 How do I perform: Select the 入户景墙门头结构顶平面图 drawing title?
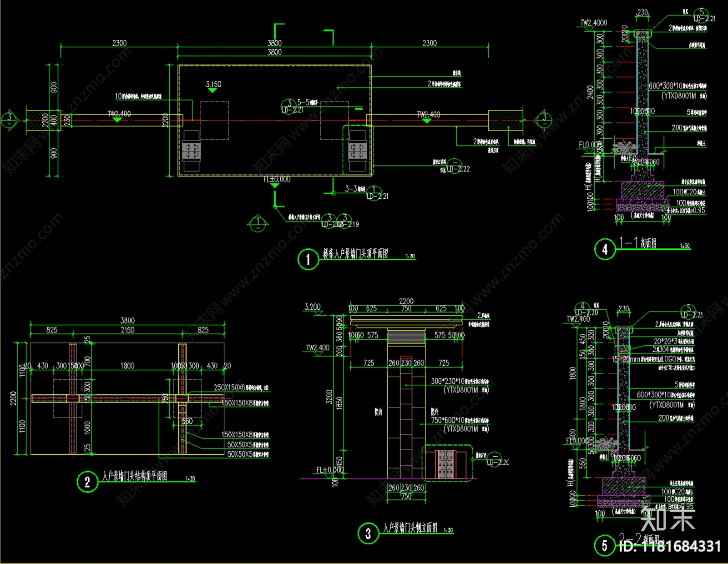(135, 476)
